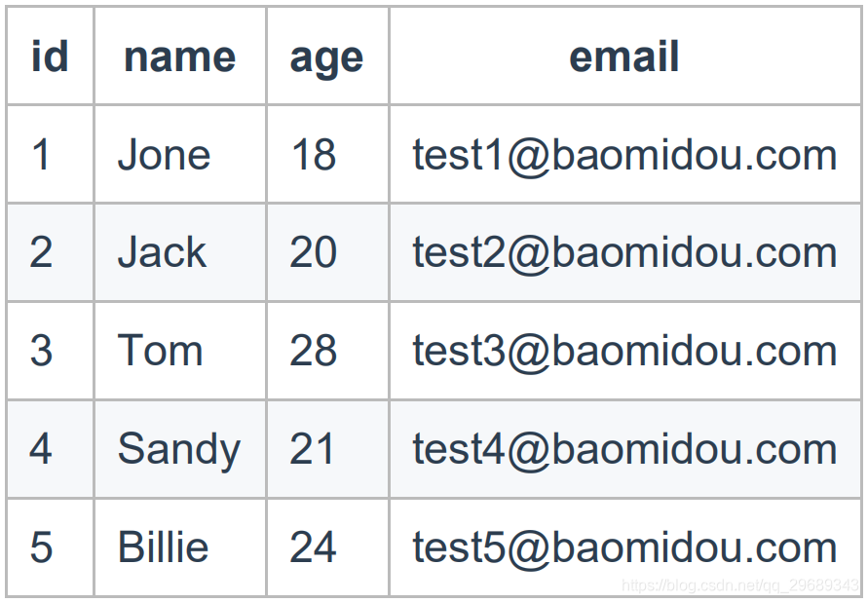This screenshot has height=603, width=868.
Task: Click the name column header
Action: [x=179, y=57]
